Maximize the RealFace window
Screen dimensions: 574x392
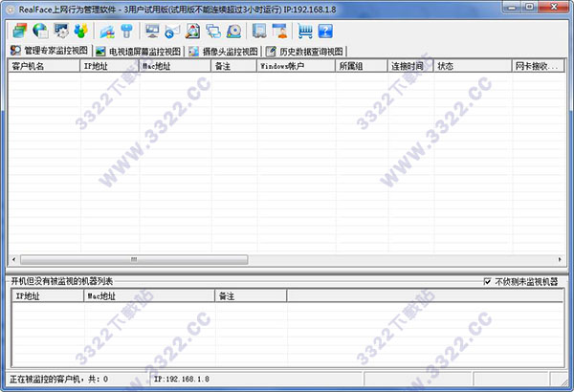pos(529,7)
